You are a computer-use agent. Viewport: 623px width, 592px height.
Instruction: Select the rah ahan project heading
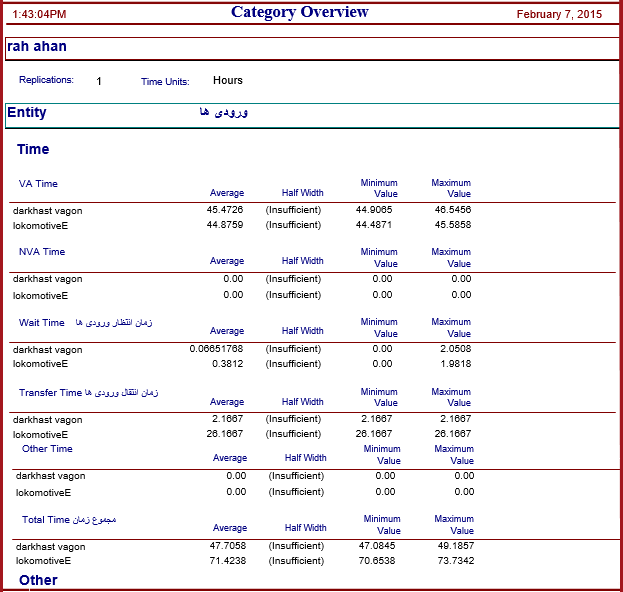click(37, 46)
